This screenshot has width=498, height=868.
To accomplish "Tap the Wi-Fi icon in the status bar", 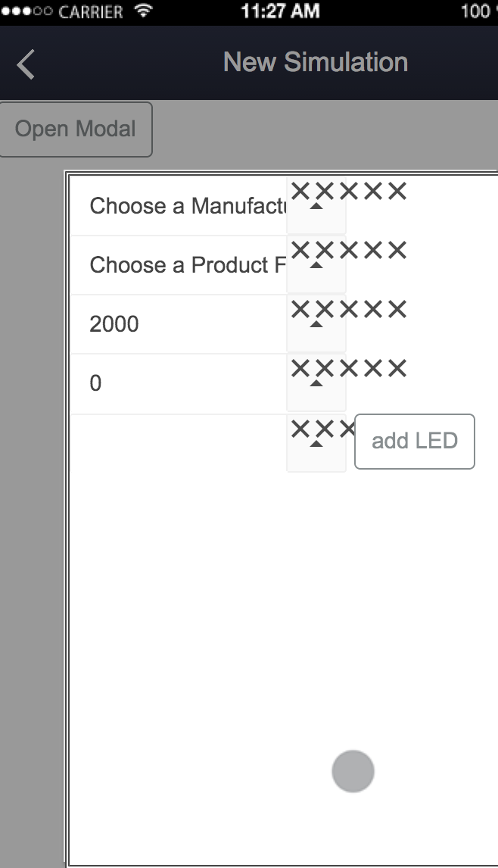I will pyautogui.click(x=142, y=11).
